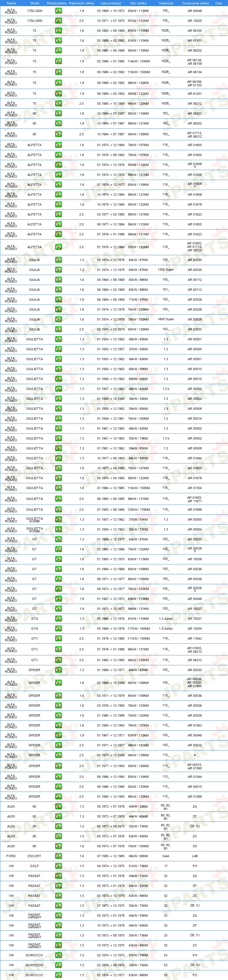
Task: Click the fuel icon in the SPIDER AR 00512 row
Action: tap(58, 745)
